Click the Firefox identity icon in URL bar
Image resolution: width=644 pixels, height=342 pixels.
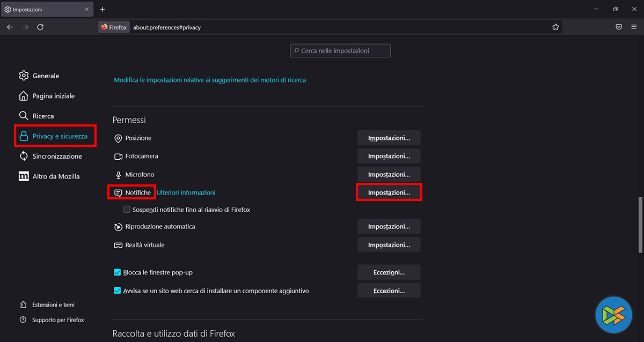pyautogui.click(x=113, y=27)
